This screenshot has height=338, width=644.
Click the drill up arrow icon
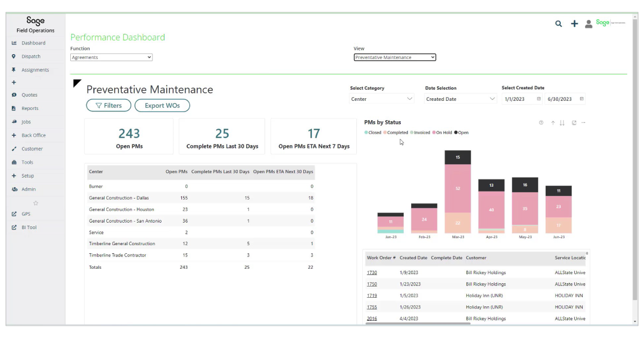(553, 123)
